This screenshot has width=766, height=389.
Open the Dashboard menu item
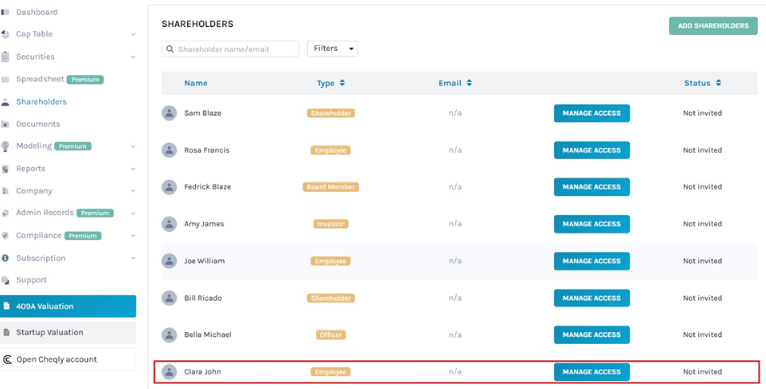37,12
